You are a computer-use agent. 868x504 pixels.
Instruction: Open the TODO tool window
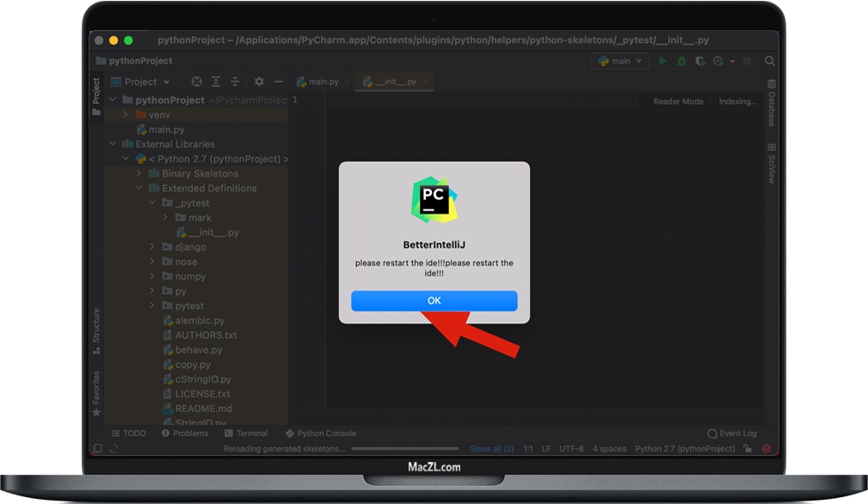click(x=129, y=433)
